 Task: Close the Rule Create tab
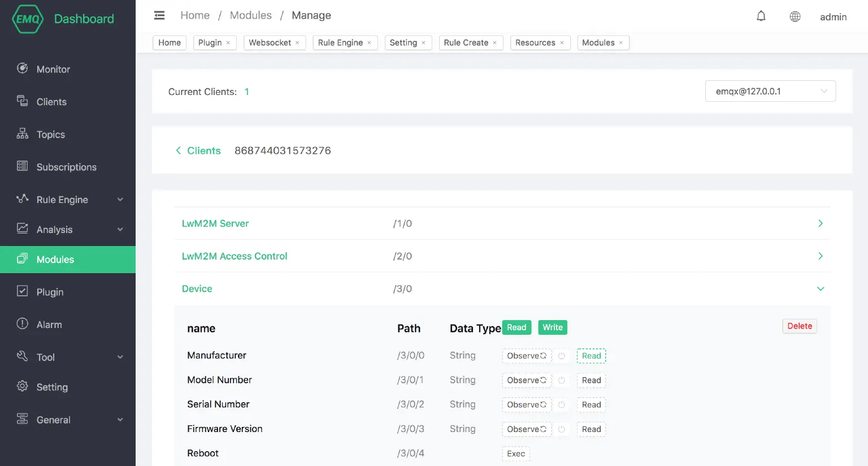pyautogui.click(x=494, y=43)
